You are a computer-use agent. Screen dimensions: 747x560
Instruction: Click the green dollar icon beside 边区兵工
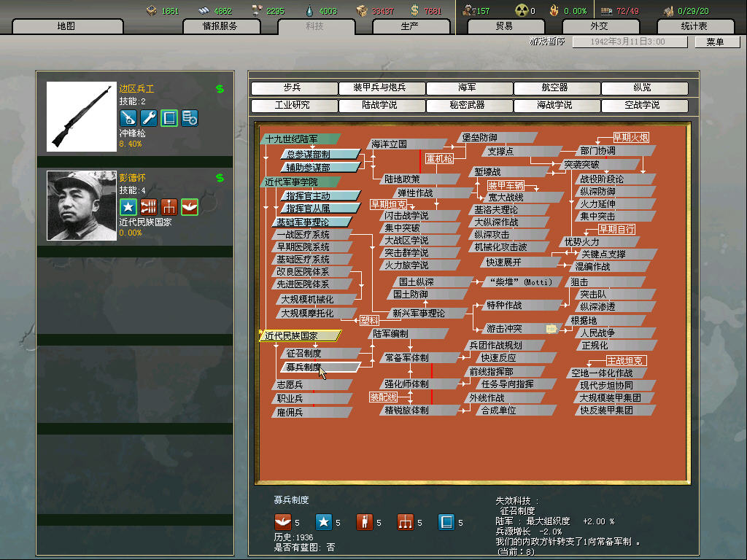[220, 88]
